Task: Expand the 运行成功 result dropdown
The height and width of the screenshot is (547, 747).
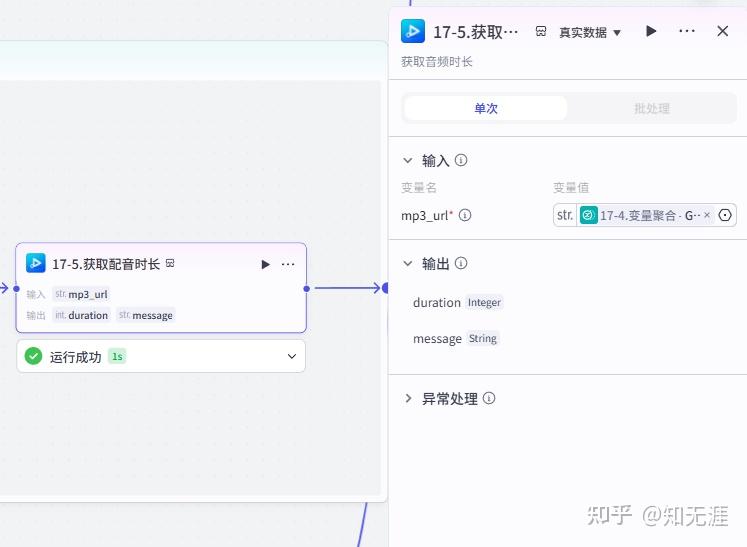Action: click(x=292, y=356)
